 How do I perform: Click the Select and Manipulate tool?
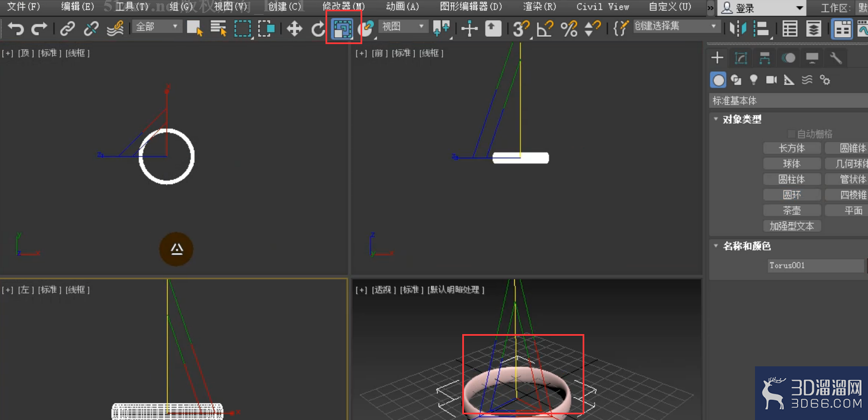(x=469, y=29)
